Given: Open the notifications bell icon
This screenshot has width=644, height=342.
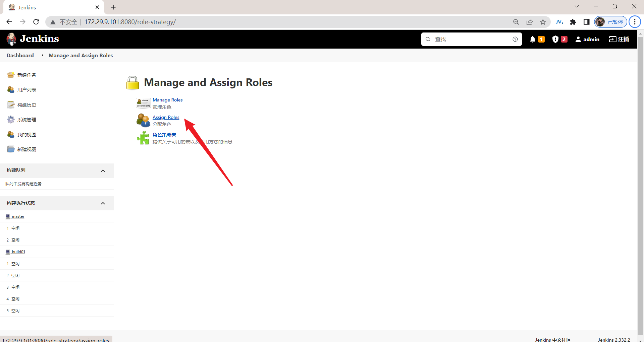Looking at the screenshot, I should tap(532, 39).
